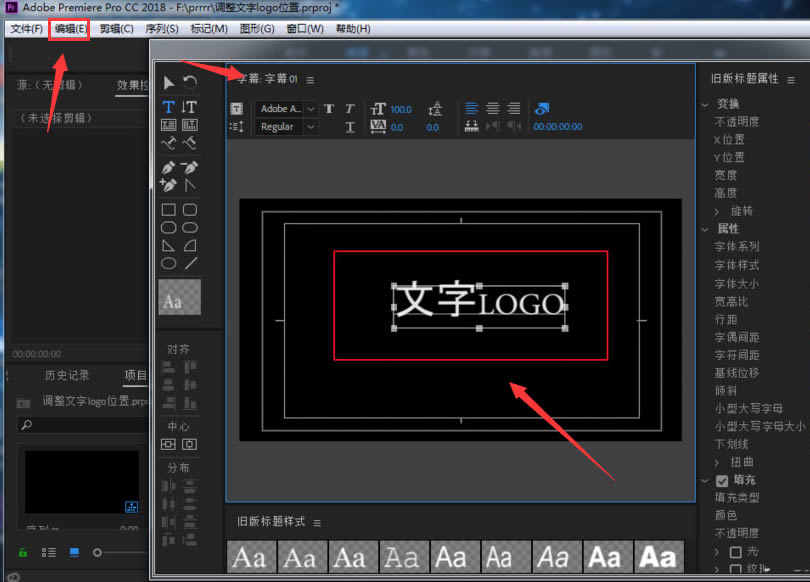
Task: Select the Line tool
Action: pos(190,264)
